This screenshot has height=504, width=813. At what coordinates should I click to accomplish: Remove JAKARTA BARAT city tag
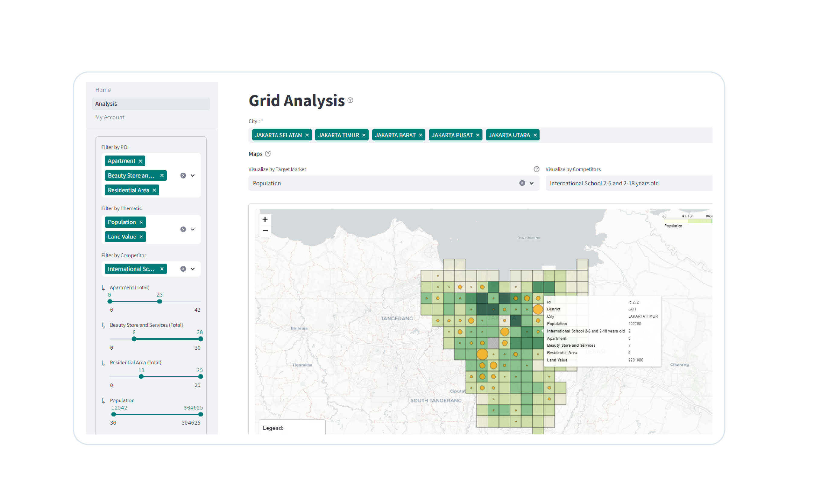click(421, 135)
